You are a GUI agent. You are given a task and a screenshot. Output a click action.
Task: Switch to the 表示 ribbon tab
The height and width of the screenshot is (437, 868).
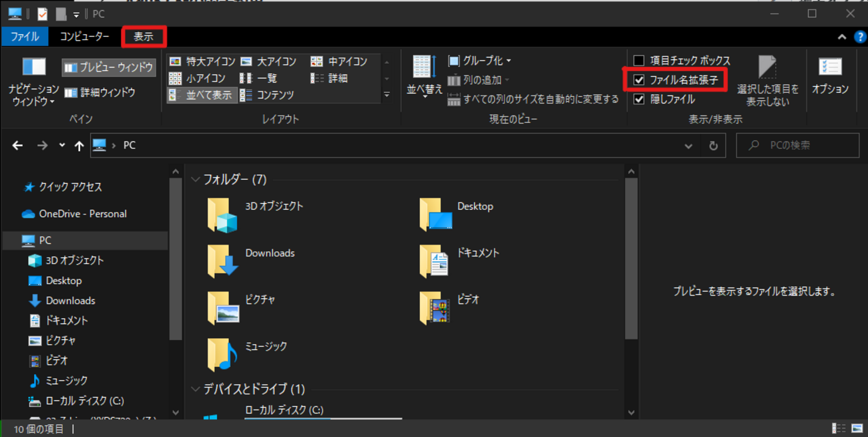point(144,37)
